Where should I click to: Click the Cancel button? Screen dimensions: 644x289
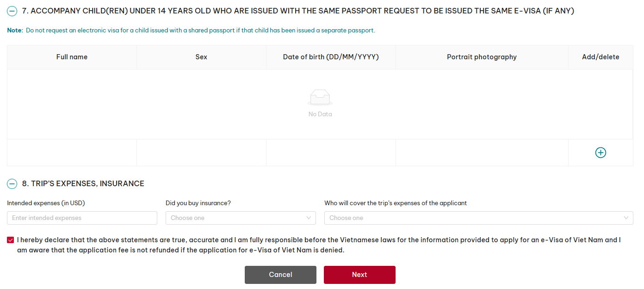(280, 275)
